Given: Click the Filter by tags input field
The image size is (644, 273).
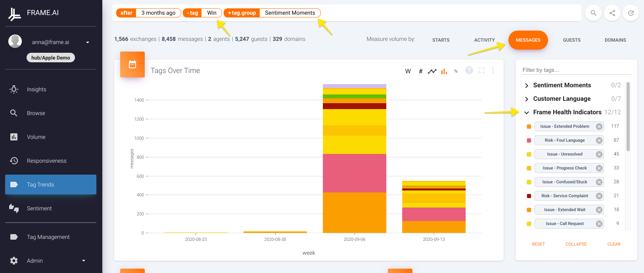Looking at the screenshot, I should click(x=576, y=70).
